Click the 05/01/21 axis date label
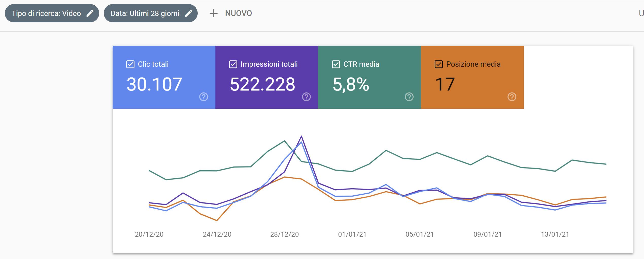The image size is (644, 259). pyautogui.click(x=420, y=234)
